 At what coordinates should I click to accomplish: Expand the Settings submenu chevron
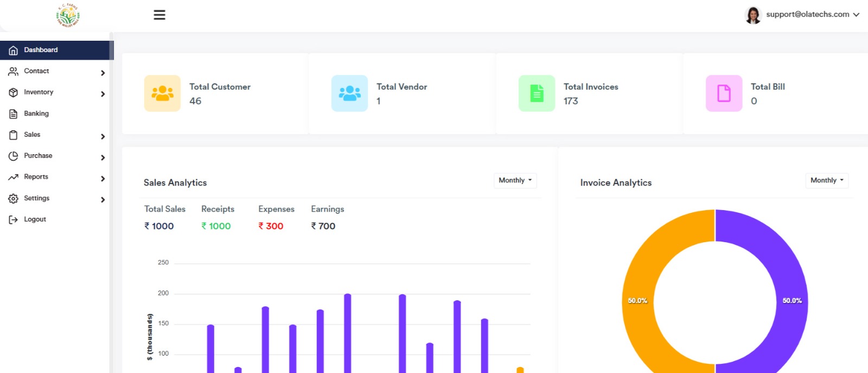[103, 200]
